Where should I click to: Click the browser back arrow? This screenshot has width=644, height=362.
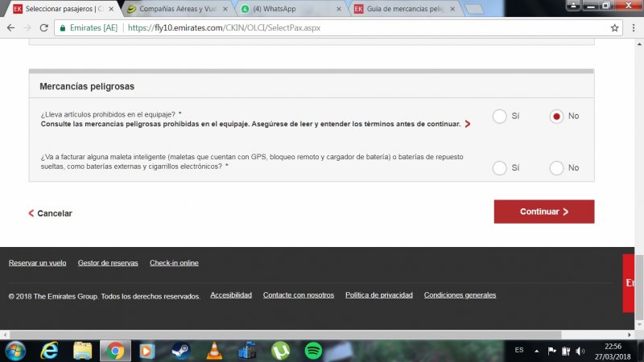pos(10,27)
